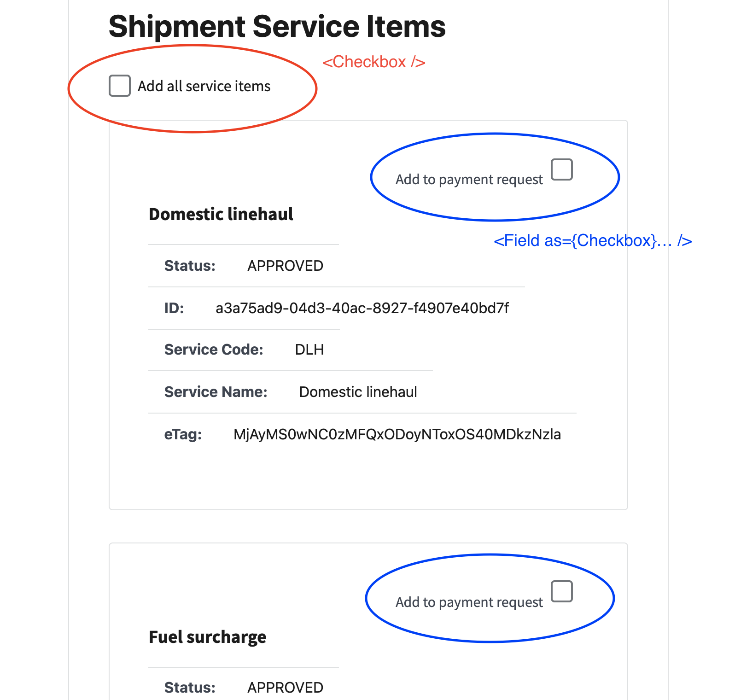Click the Service Name value Domestic linehaul
The width and height of the screenshot is (735, 700).
click(358, 391)
